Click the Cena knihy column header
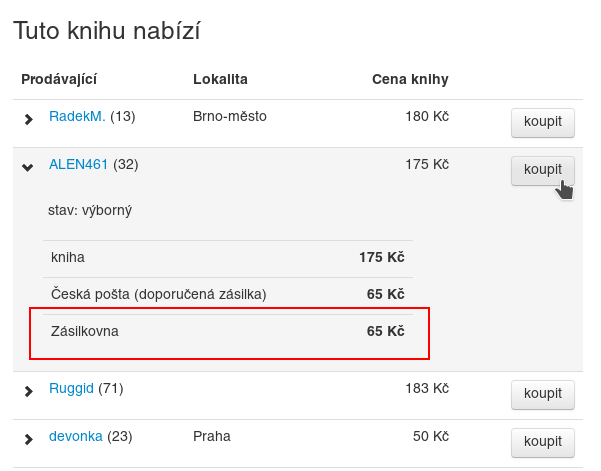601x471 pixels. click(x=410, y=79)
